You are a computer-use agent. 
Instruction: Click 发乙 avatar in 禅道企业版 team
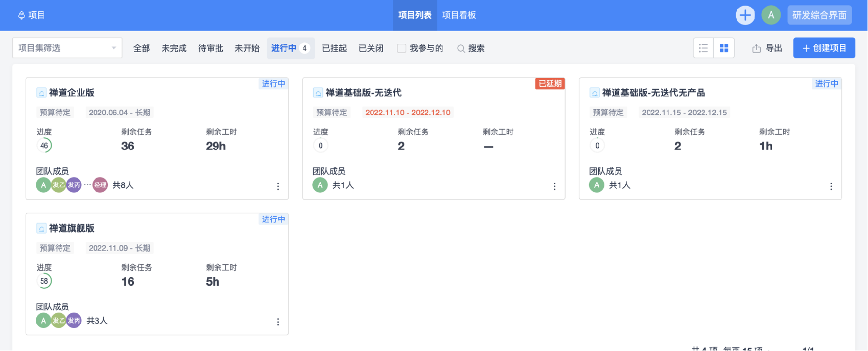pyautogui.click(x=59, y=185)
